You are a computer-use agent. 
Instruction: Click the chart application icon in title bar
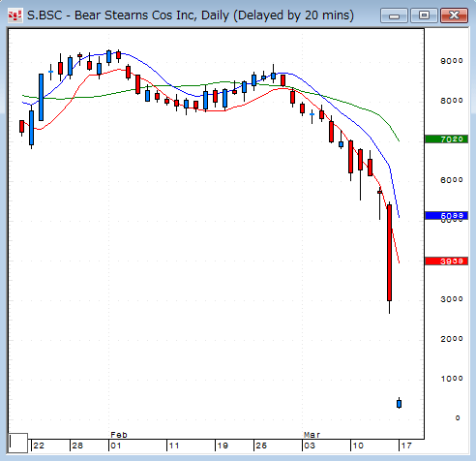tap(15, 15)
